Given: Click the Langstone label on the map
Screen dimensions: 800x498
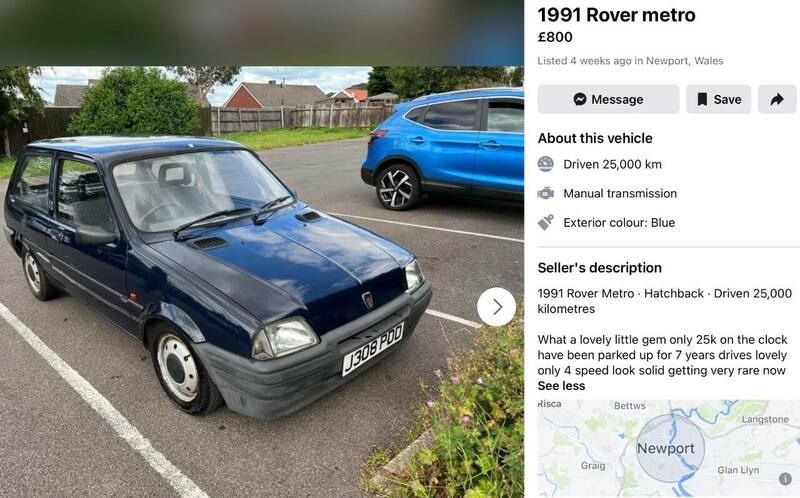Looking at the screenshot, I should (x=765, y=419).
